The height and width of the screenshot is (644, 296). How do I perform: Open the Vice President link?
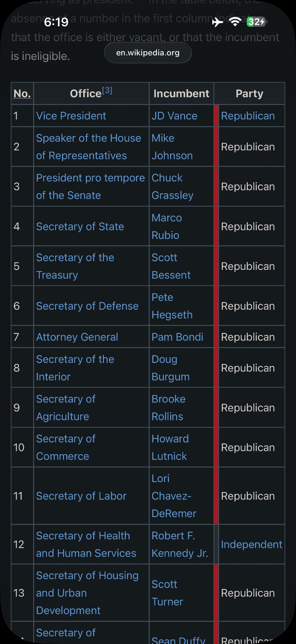tap(71, 116)
